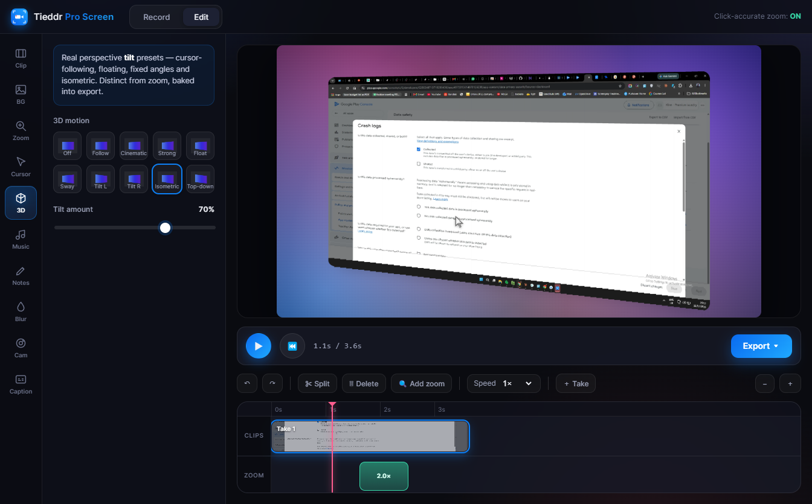Click the 3D motion heading
Viewport: 812px width, 504px height.
[71, 121]
